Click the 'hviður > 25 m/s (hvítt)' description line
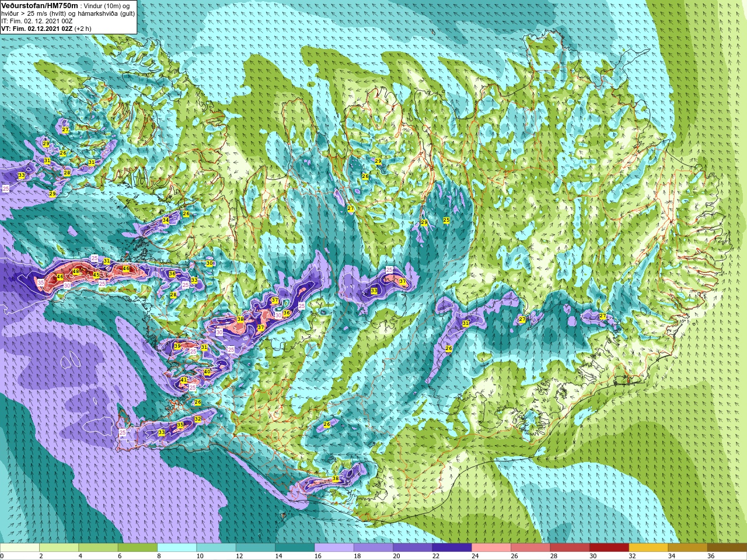 pos(68,13)
